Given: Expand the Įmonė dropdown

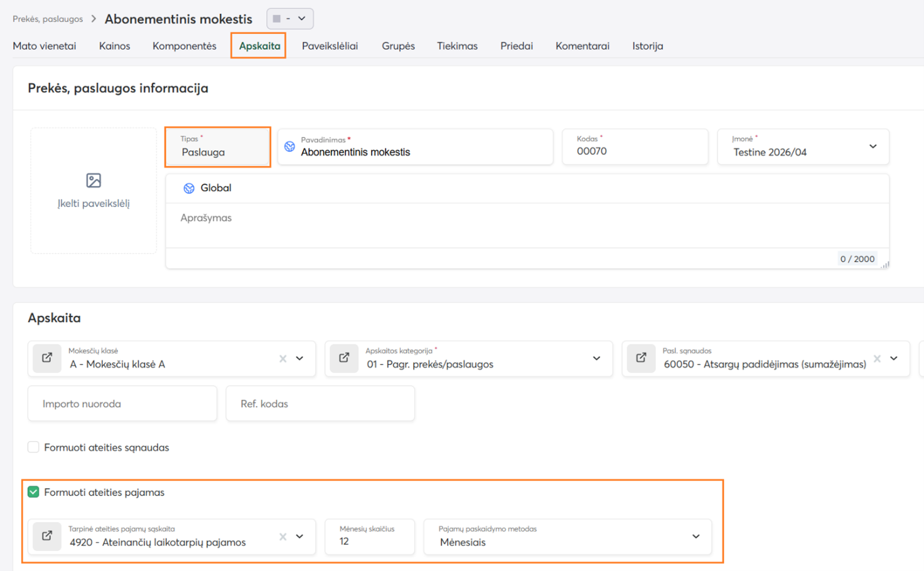Looking at the screenshot, I should click(873, 147).
